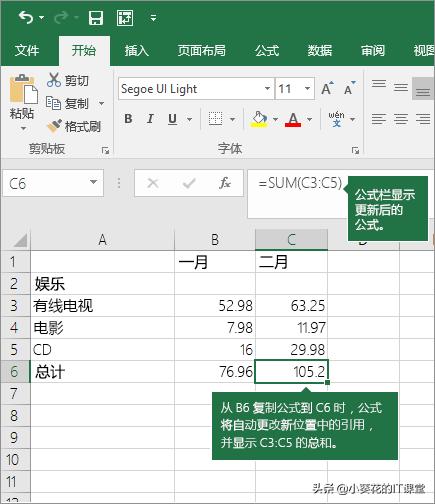Open the underline style dropdown arrow
435x504 pixels.
tap(190, 119)
